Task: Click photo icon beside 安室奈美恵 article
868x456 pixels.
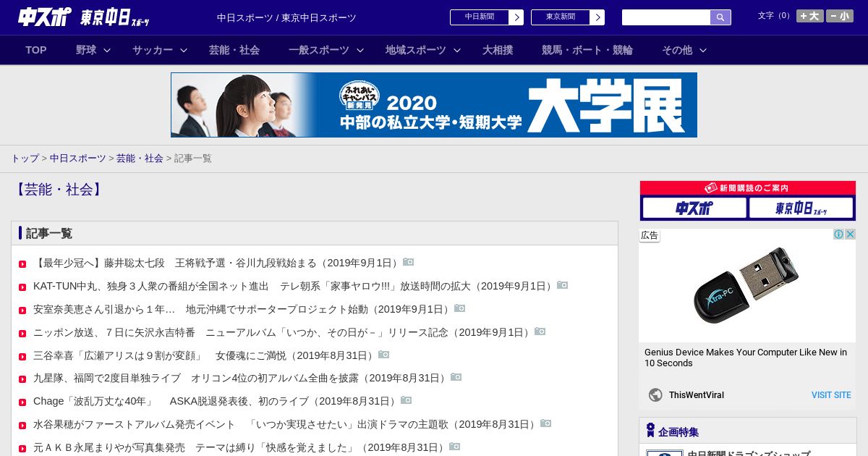Action: coord(460,308)
